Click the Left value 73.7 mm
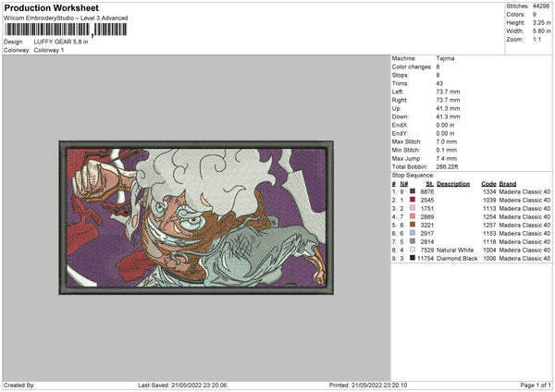This screenshot has height=392, width=555. click(448, 92)
